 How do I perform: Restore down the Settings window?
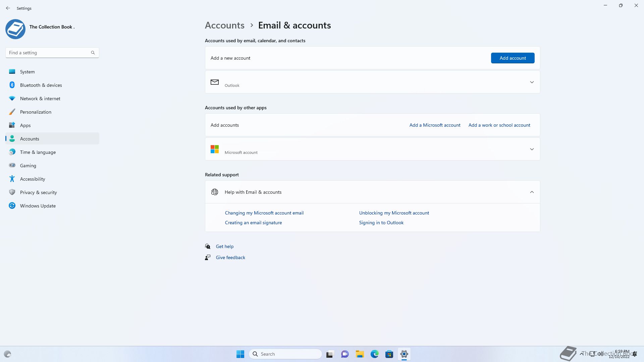point(621,5)
